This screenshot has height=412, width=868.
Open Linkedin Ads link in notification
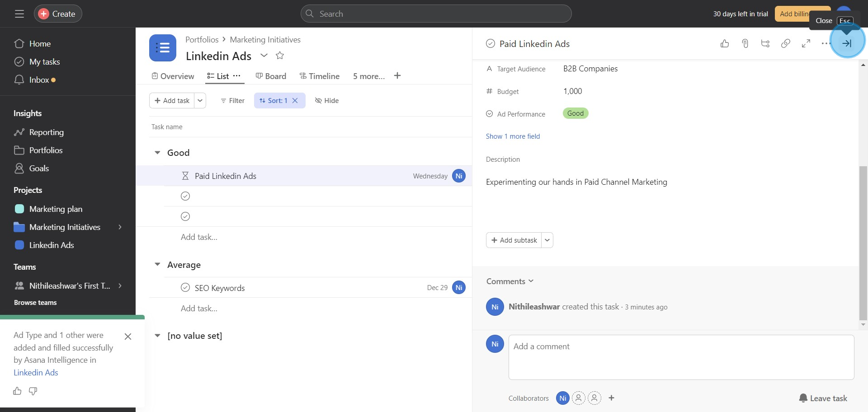pos(36,373)
